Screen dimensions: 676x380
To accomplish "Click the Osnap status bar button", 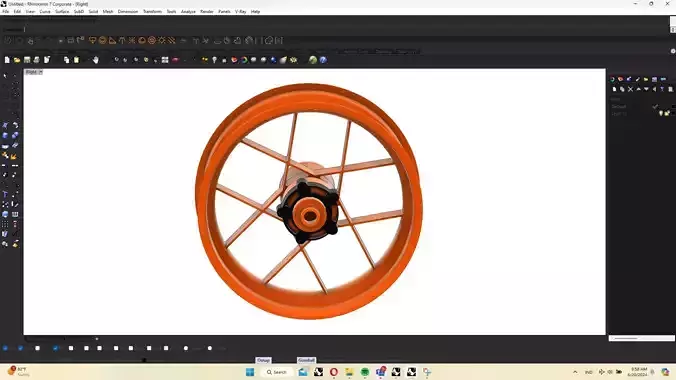I will click(263, 360).
